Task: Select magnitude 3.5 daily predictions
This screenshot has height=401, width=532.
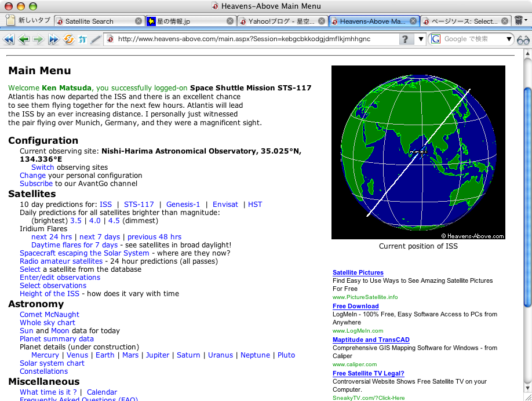Action: (76, 221)
